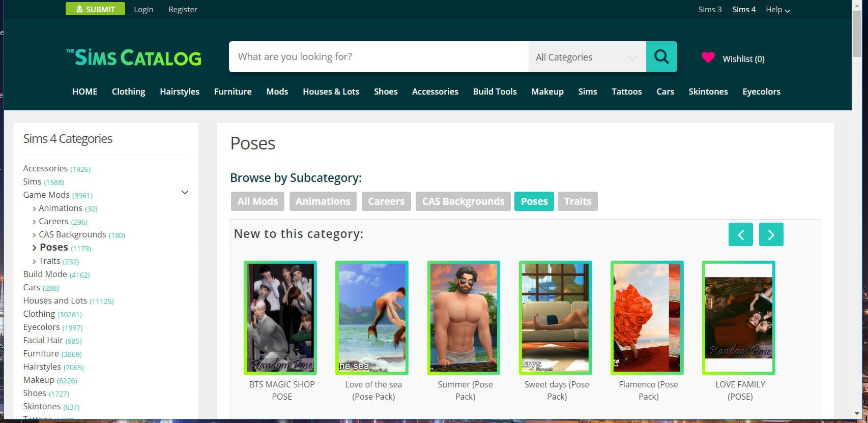Open BTS MAGIC SHOP POSE thumbnail
Screen dimensions: 868x423
click(280, 318)
